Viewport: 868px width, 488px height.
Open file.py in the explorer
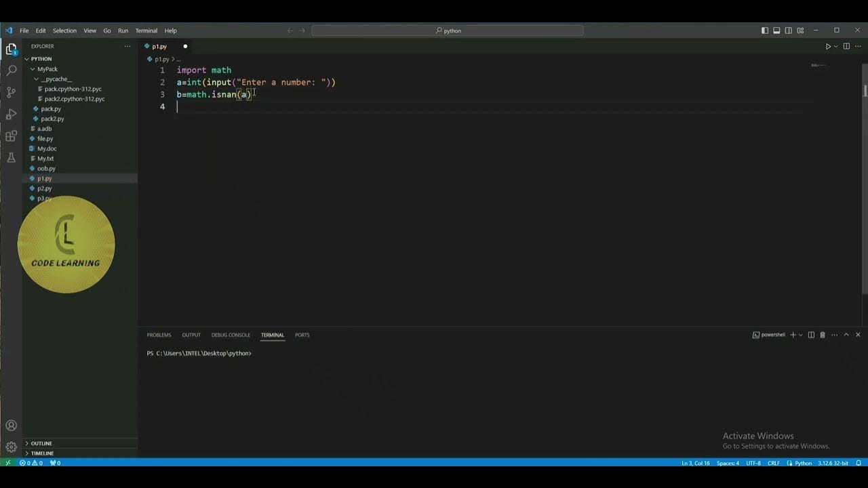click(45, 139)
